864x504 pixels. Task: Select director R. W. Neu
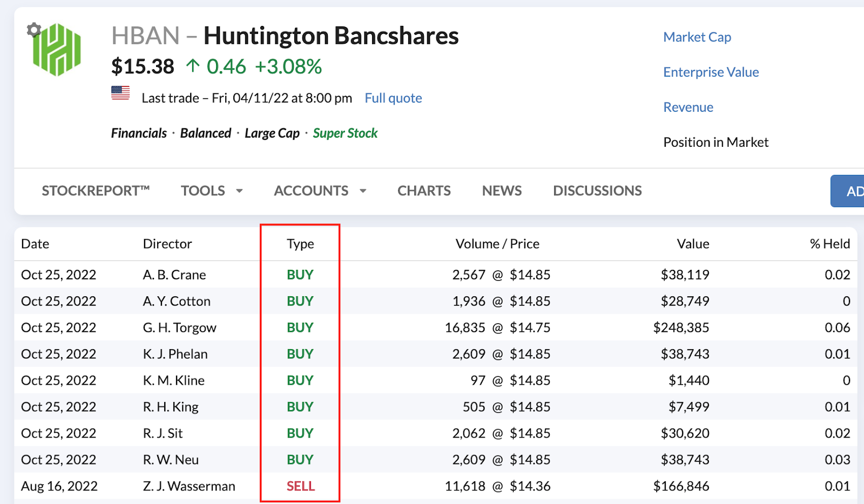click(171, 460)
